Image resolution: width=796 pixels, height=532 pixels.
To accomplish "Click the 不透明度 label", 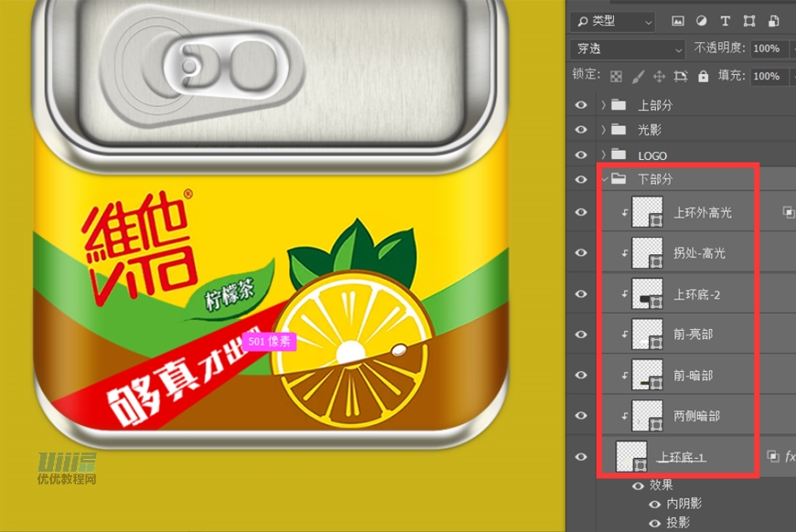I will click(x=719, y=48).
